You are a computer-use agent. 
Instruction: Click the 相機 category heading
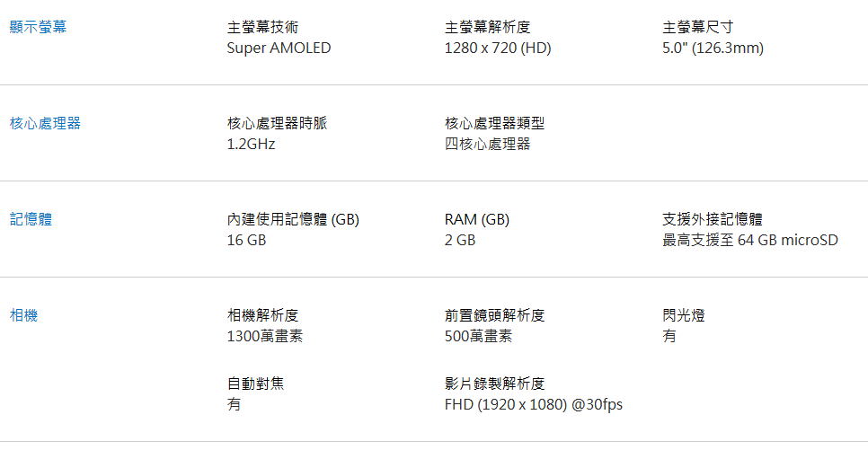pos(23,315)
